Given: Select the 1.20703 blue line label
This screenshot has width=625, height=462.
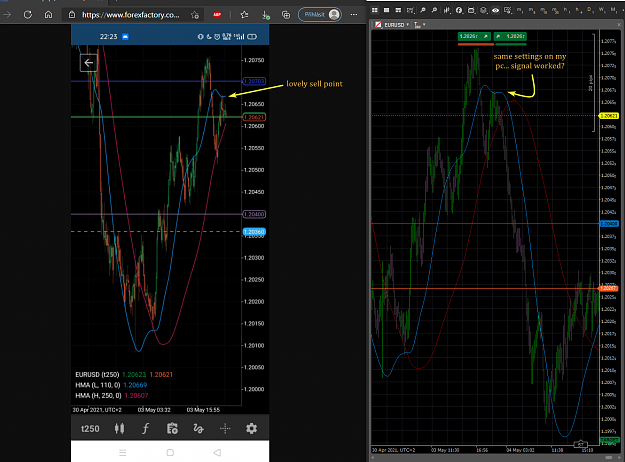Looking at the screenshot, I should coord(254,81).
